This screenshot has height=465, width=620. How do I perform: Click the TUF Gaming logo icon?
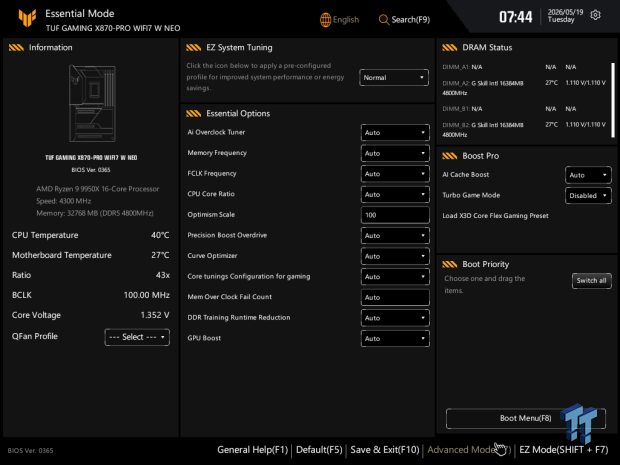(27, 18)
